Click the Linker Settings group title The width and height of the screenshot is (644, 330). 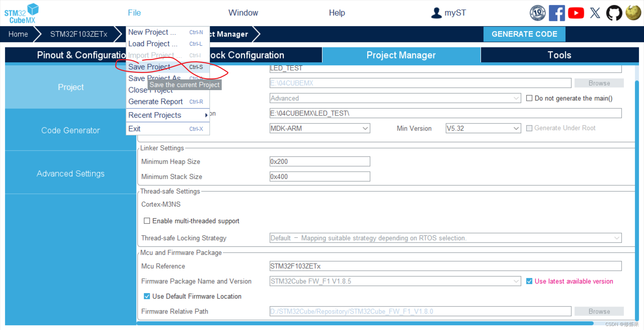[x=162, y=148]
